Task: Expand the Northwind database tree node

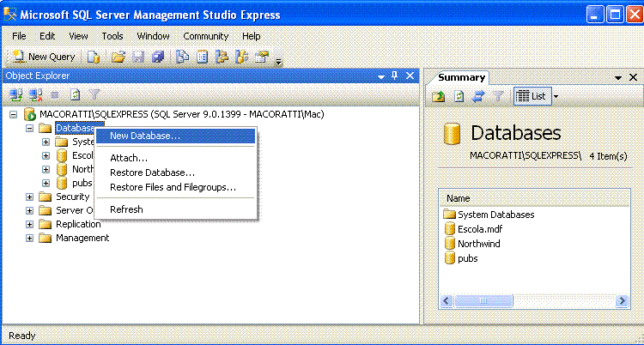Action: (x=46, y=169)
